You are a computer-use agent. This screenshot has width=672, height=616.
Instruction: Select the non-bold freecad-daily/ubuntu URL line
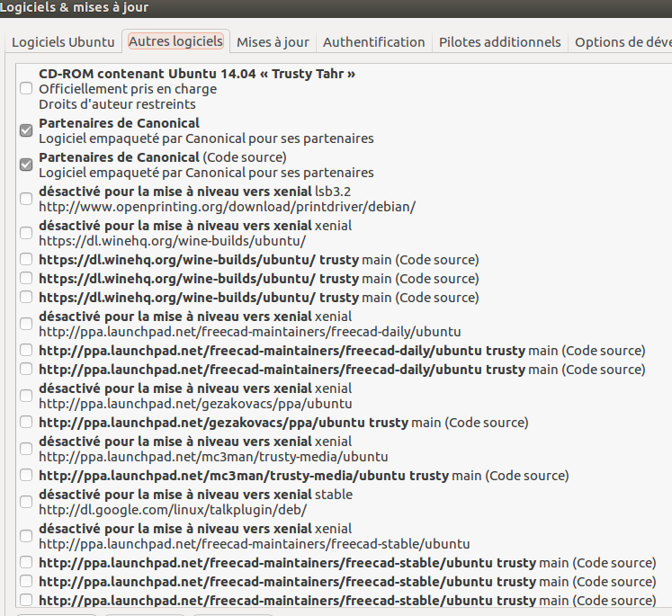click(x=250, y=332)
